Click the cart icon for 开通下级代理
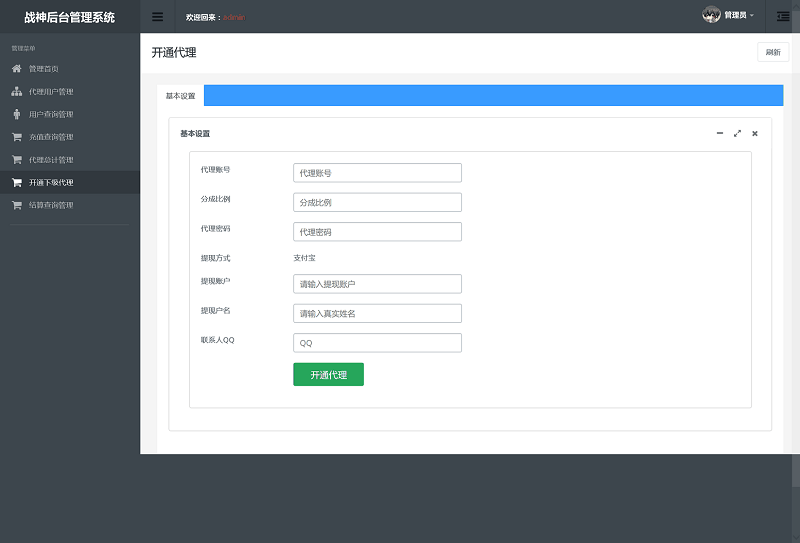The height and width of the screenshot is (543, 800). click(17, 182)
